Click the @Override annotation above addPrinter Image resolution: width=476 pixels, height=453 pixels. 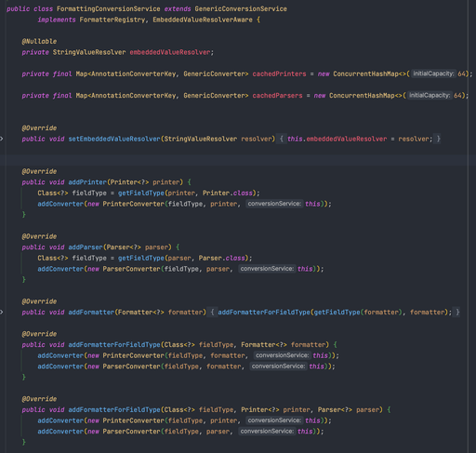(39, 171)
